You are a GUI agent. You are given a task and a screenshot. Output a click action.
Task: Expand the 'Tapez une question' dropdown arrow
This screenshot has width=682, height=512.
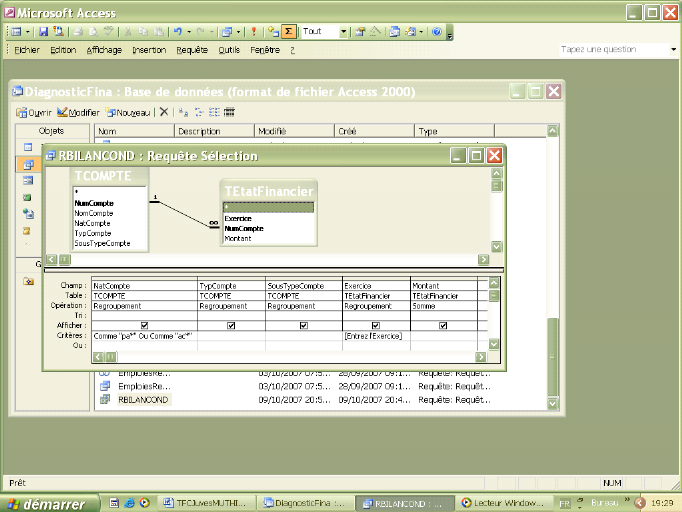[x=673, y=49]
